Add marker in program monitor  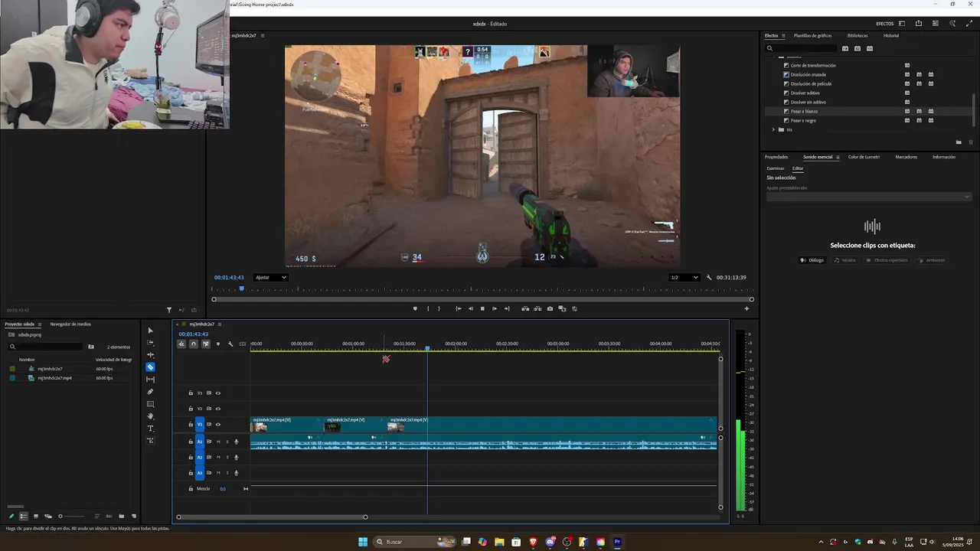(x=415, y=308)
